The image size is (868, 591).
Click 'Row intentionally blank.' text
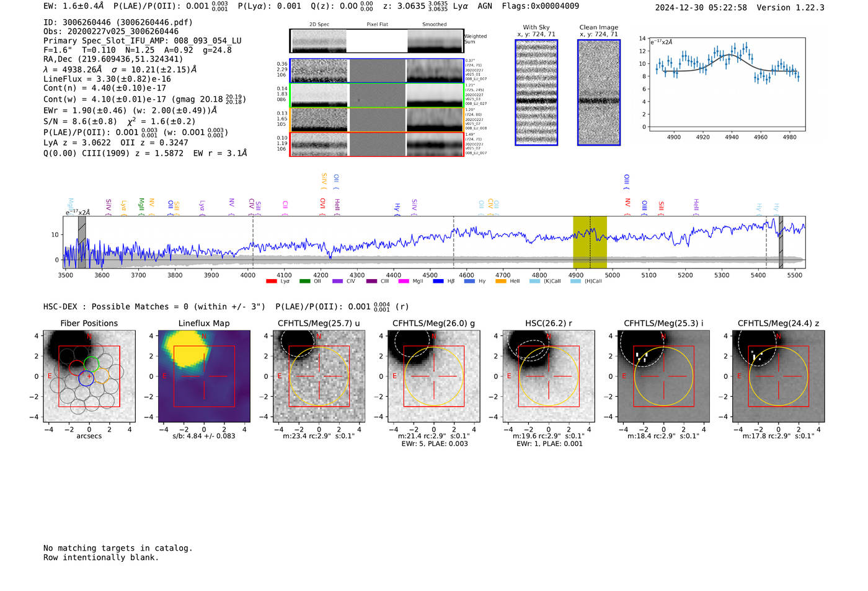(101, 558)
